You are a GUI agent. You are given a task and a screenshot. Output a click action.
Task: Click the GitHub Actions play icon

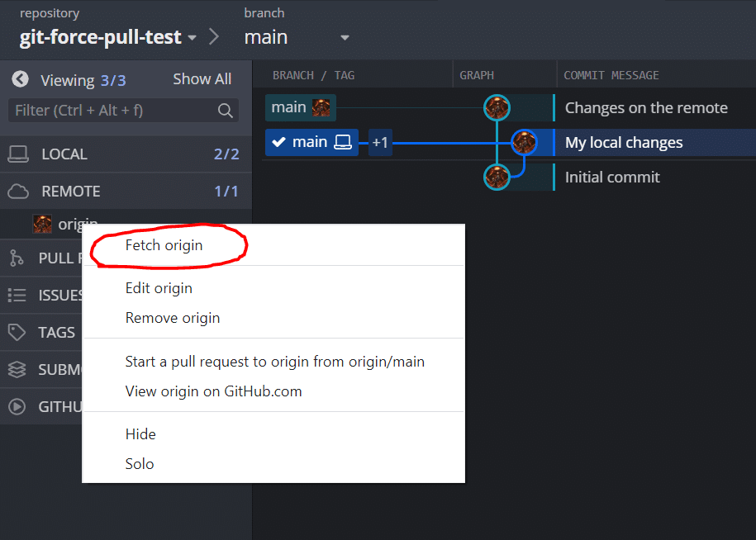17,406
